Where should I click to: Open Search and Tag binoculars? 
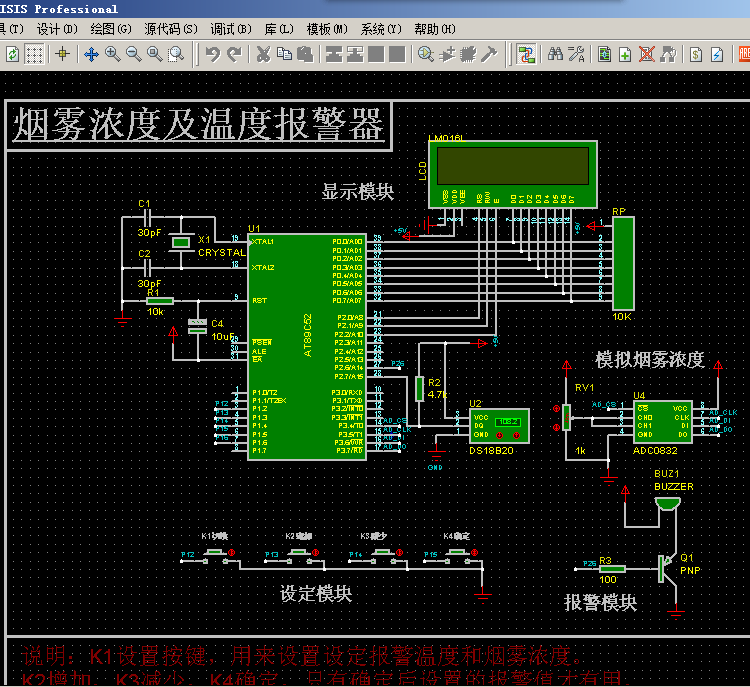point(555,54)
